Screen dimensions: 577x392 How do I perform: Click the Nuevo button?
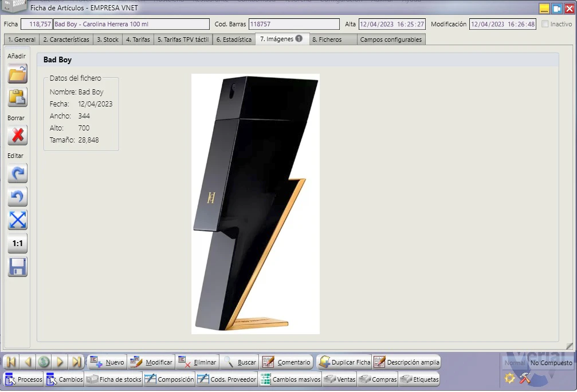(x=107, y=362)
